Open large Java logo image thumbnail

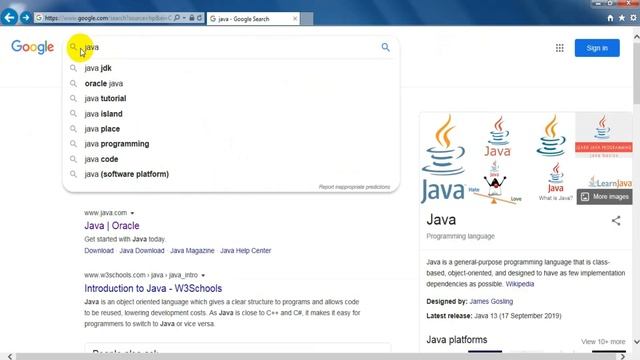(x=443, y=158)
